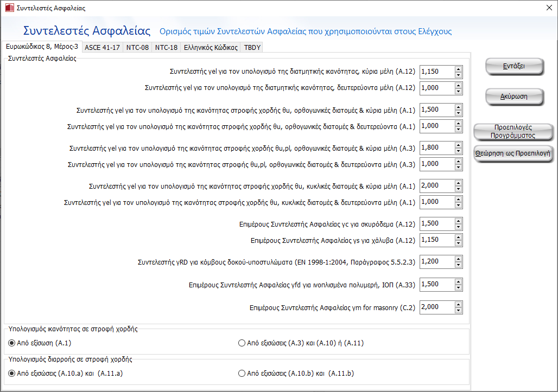The image size is (558, 392).
Task: Open the TBDY tab
Action: click(252, 47)
